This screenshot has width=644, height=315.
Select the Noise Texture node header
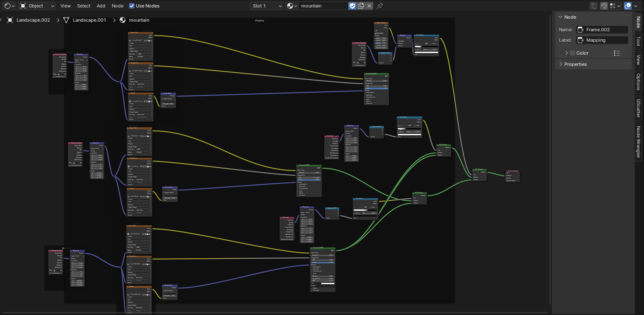381,23
